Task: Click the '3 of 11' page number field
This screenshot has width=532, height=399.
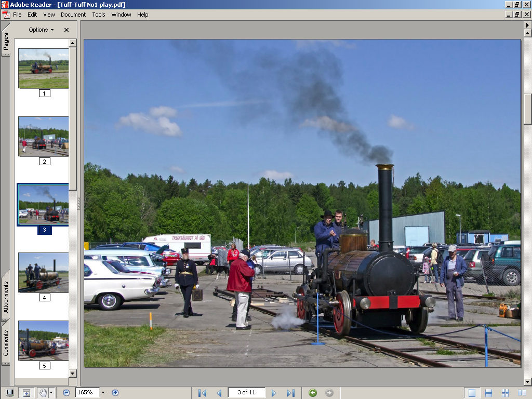Action: point(246,393)
